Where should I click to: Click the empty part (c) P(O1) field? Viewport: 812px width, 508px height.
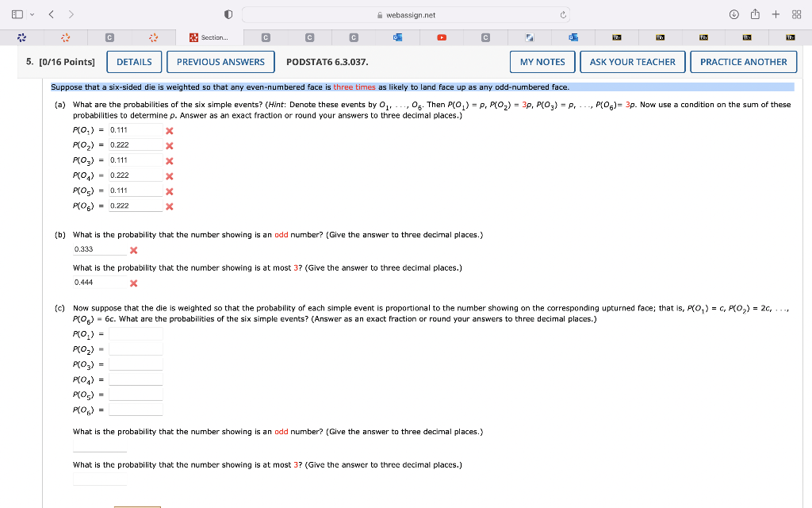click(136, 334)
